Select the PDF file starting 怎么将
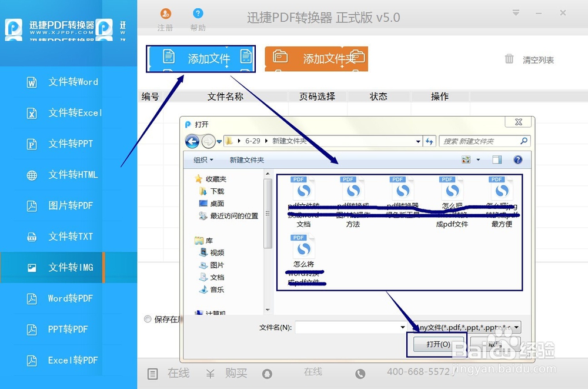The image size is (588, 389). (x=304, y=260)
